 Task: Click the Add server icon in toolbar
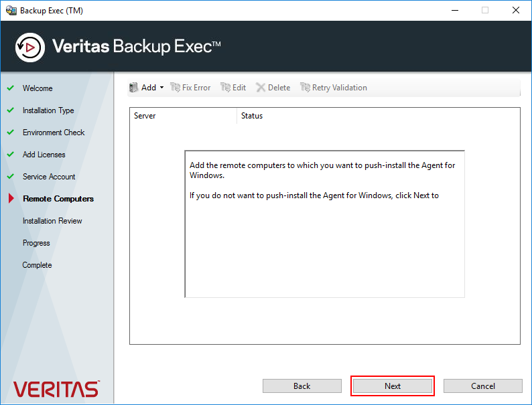pyautogui.click(x=134, y=88)
